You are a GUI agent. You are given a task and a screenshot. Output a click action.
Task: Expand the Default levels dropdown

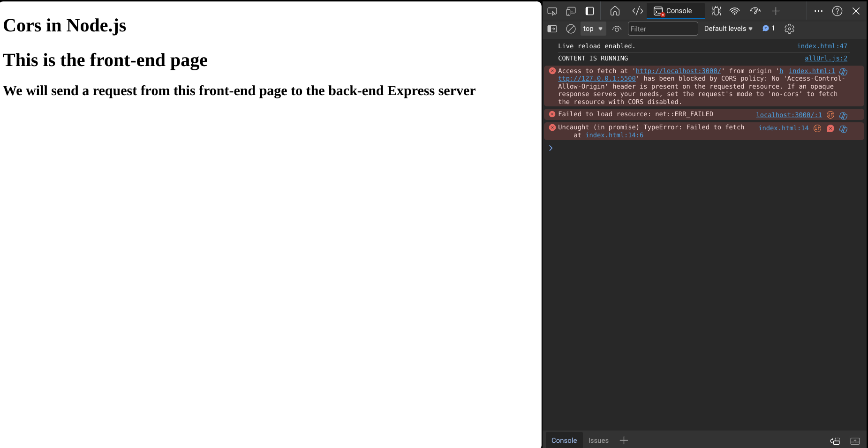[728, 29]
